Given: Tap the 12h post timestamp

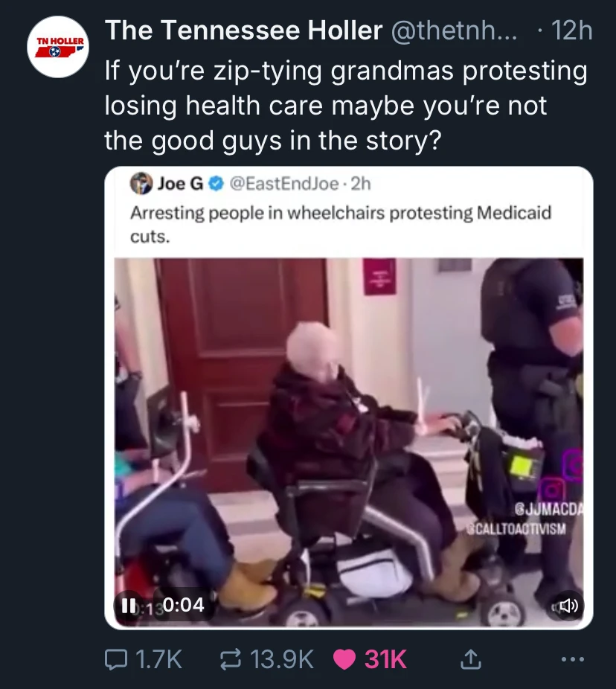Looking at the screenshot, I should tap(571, 31).
